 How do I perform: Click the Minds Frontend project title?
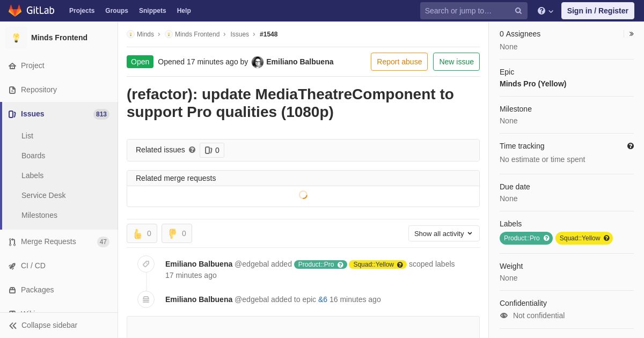click(x=59, y=38)
